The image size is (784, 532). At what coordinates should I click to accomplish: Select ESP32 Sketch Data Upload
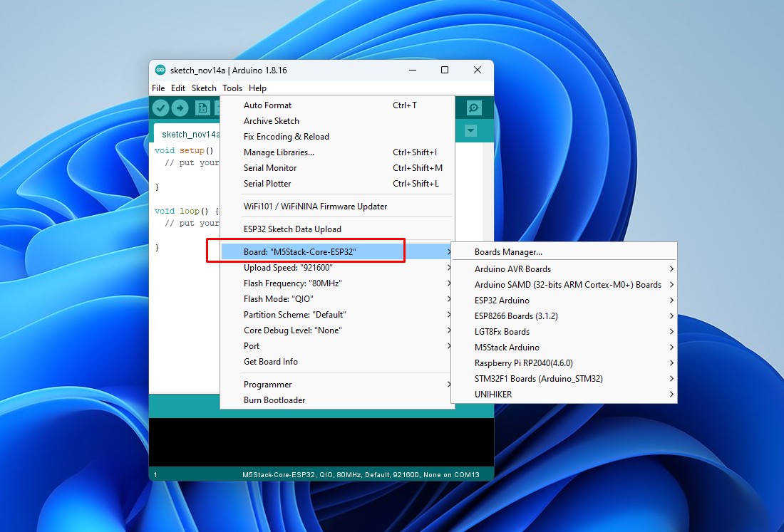click(292, 229)
